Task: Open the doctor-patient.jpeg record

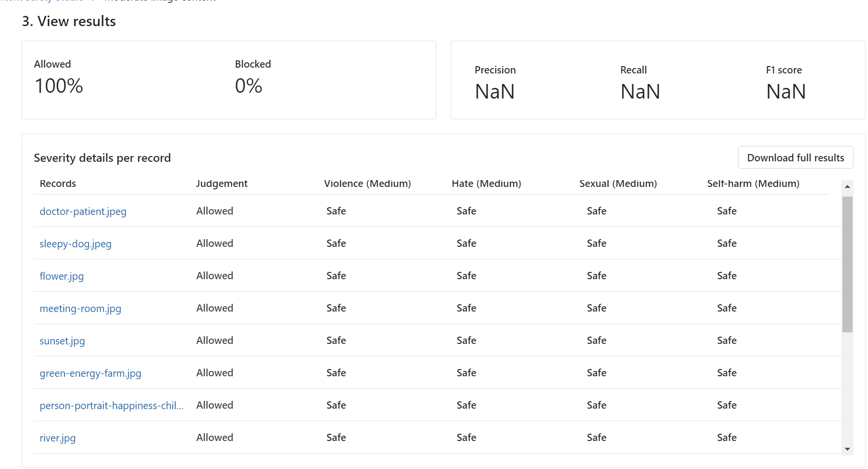Action: click(83, 212)
